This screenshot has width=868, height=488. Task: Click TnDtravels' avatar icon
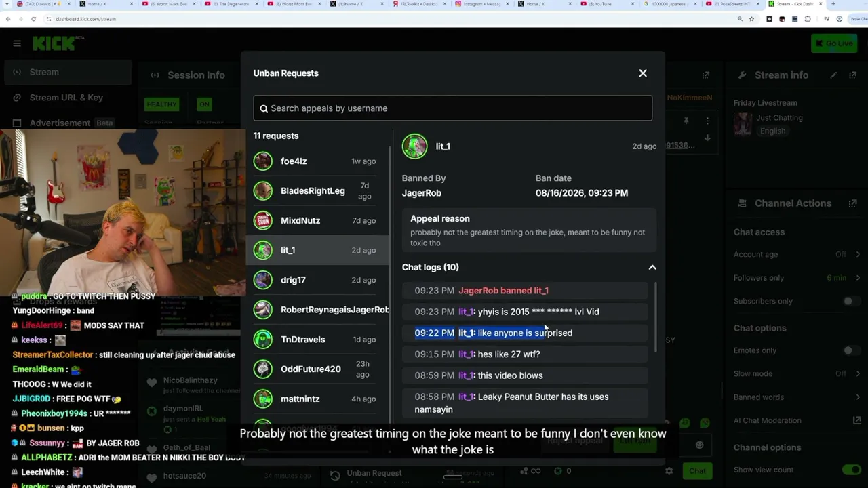pyautogui.click(x=262, y=340)
